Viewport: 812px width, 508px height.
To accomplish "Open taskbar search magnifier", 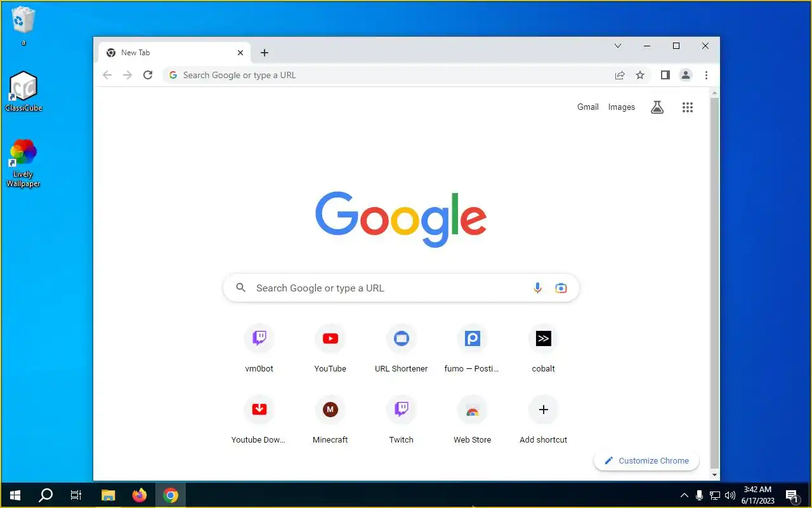I will click(46, 495).
